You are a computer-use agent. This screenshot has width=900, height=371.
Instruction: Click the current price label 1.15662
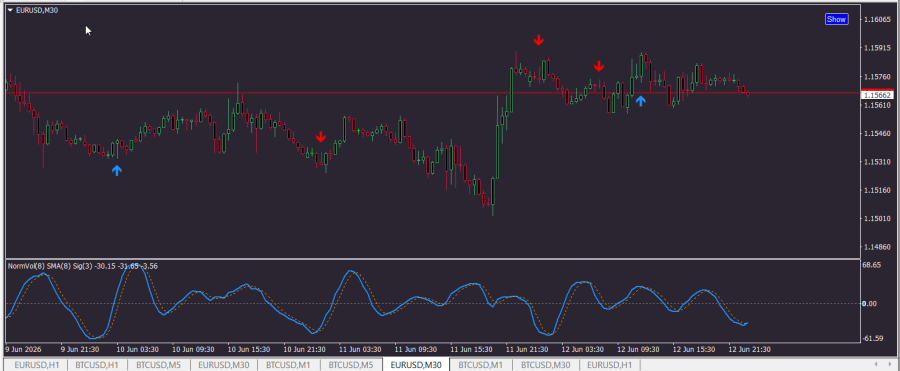tap(878, 95)
